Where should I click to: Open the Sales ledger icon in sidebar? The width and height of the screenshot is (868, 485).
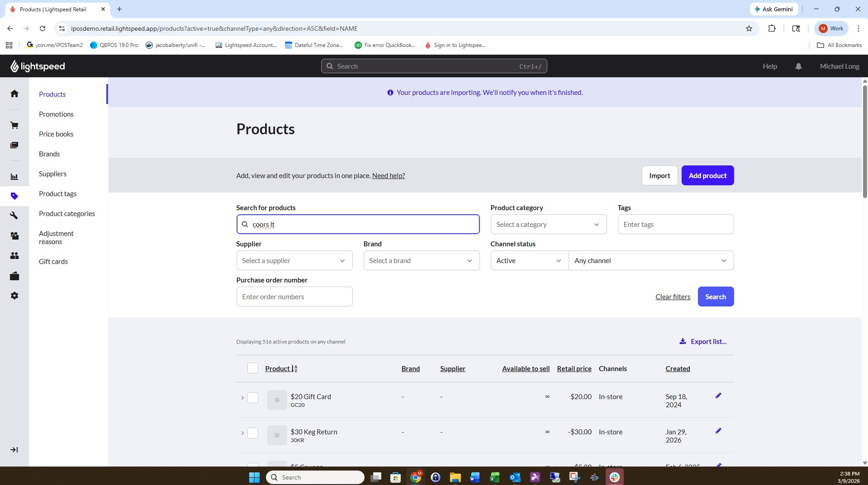14,145
